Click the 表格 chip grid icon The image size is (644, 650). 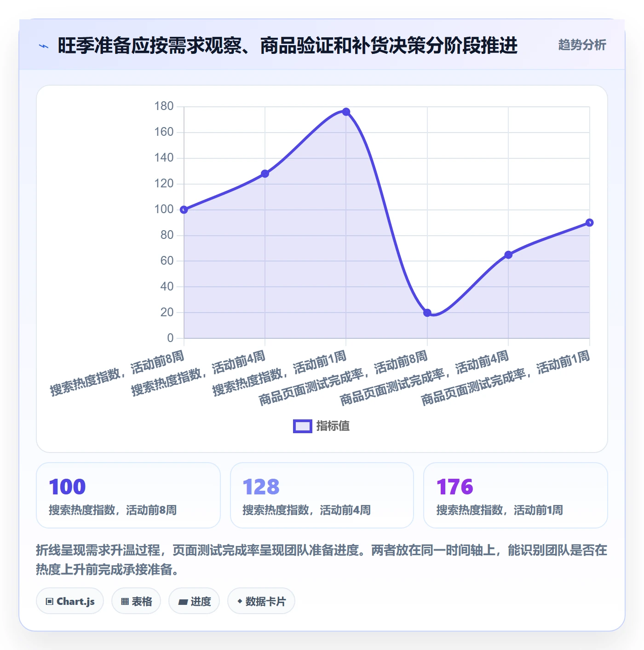(x=125, y=601)
